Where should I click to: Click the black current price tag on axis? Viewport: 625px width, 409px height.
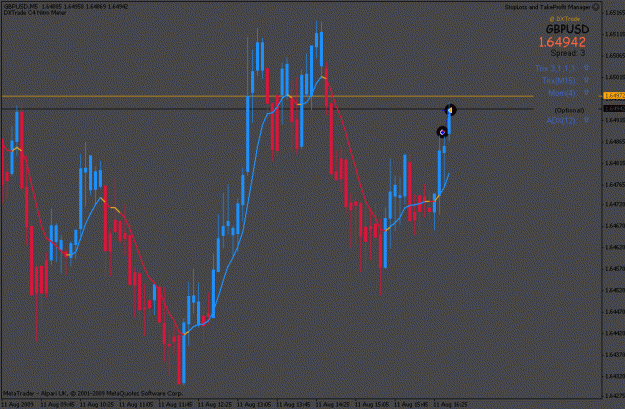pos(614,108)
